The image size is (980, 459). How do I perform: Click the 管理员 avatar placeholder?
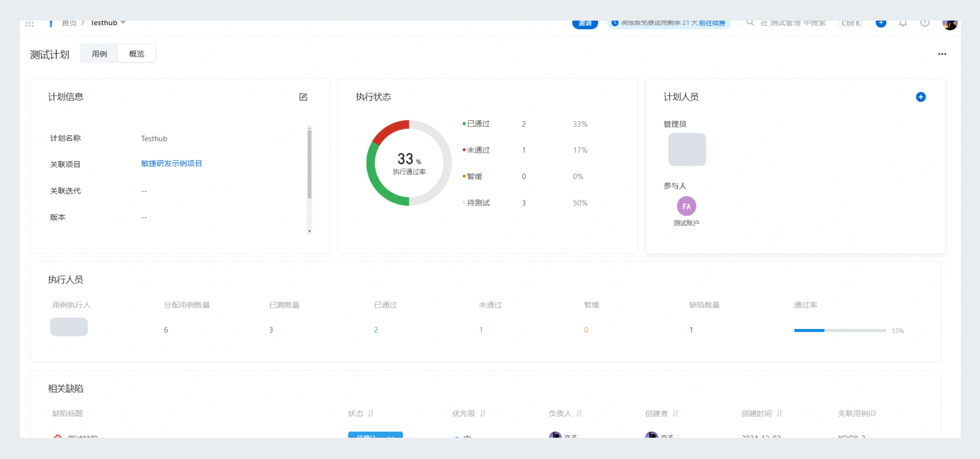[x=687, y=150]
